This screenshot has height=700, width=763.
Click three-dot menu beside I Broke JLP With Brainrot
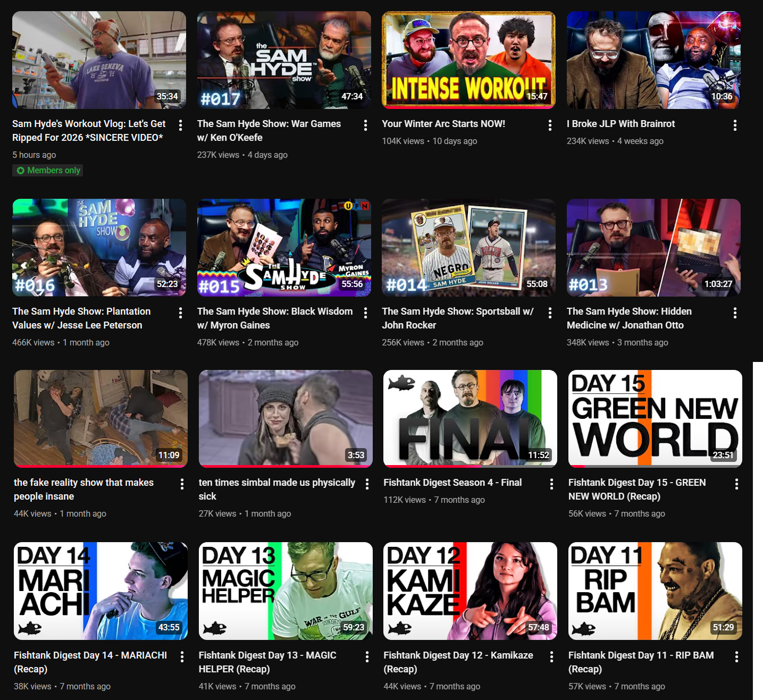click(735, 125)
